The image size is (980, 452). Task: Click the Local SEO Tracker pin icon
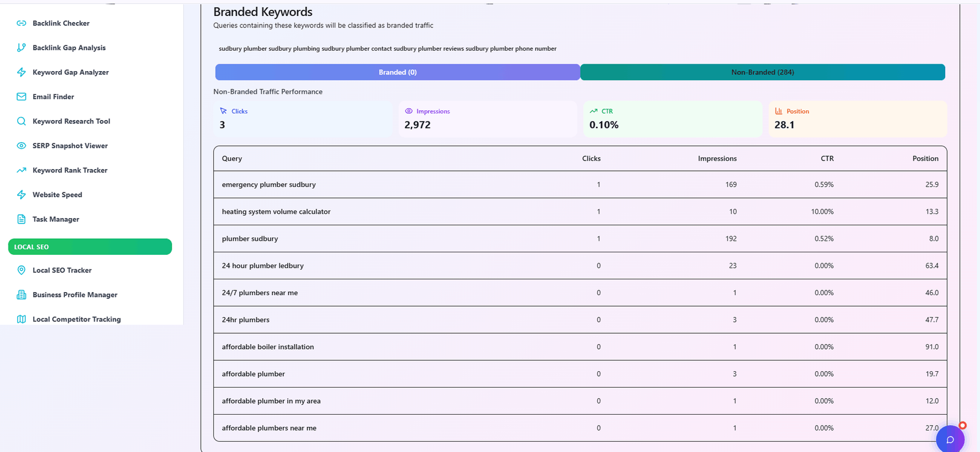(21, 270)
